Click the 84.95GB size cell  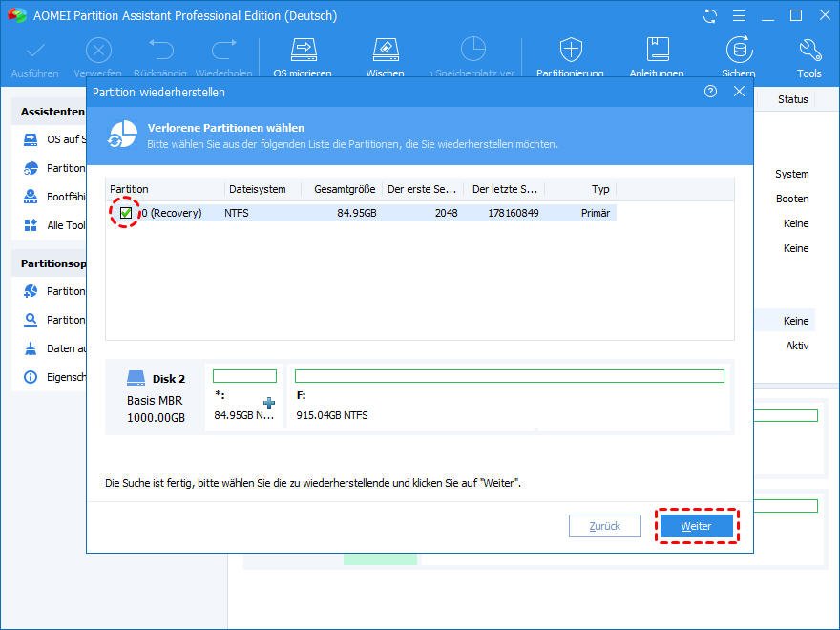[357, 213]
